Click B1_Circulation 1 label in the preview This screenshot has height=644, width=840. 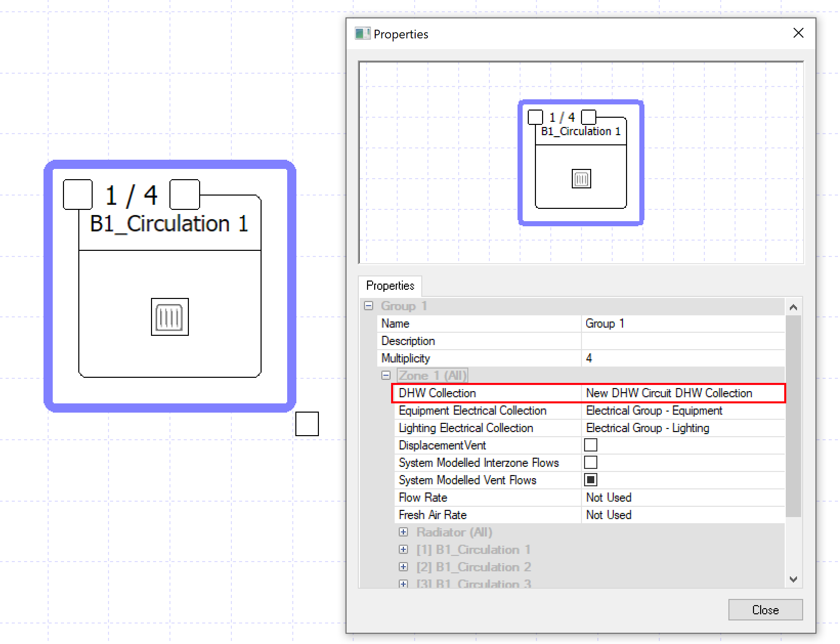(x=581, y=132)
